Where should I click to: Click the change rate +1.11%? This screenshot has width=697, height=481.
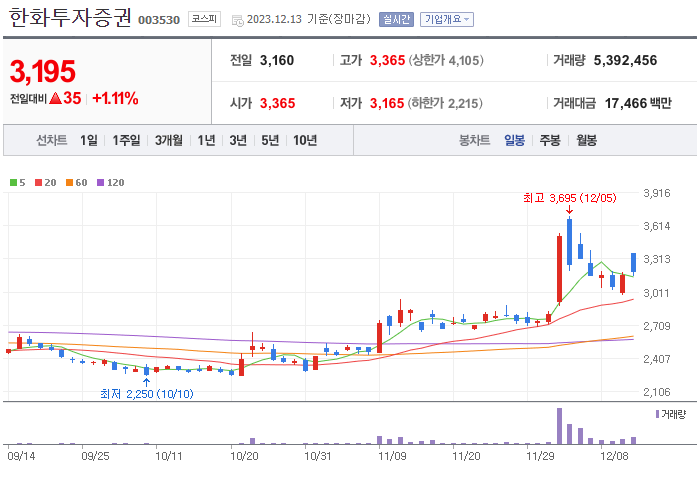pyautogui.click(x=115, y=98)
